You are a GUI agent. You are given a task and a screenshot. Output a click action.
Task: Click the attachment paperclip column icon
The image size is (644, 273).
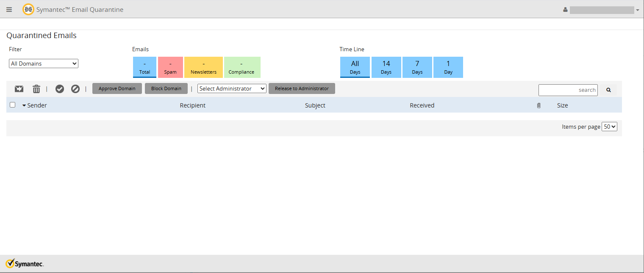[539, 105]
